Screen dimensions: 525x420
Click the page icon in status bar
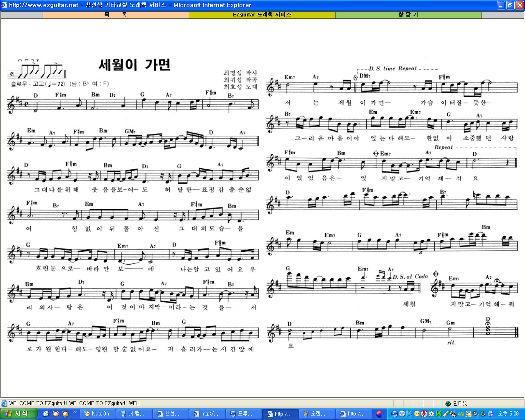pyautogui.click(x=4, y=404)
